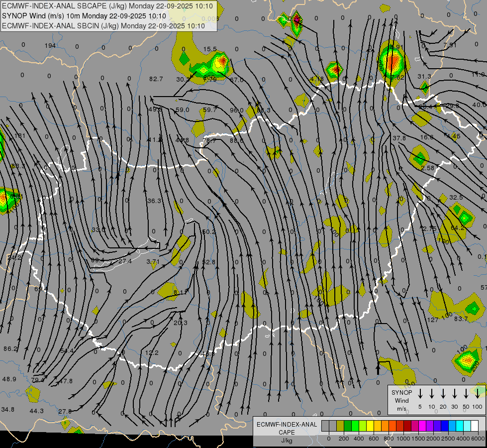The height and width of the screenshot is (448, 487).
Task: Click the map value 15.5
Action: (210, 49)
